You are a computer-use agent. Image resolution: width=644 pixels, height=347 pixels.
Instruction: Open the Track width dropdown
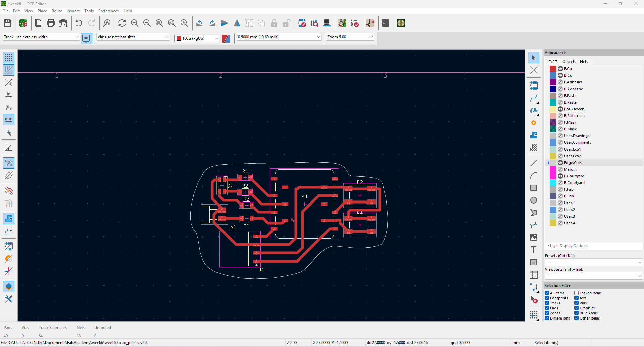tap(41, 37)
